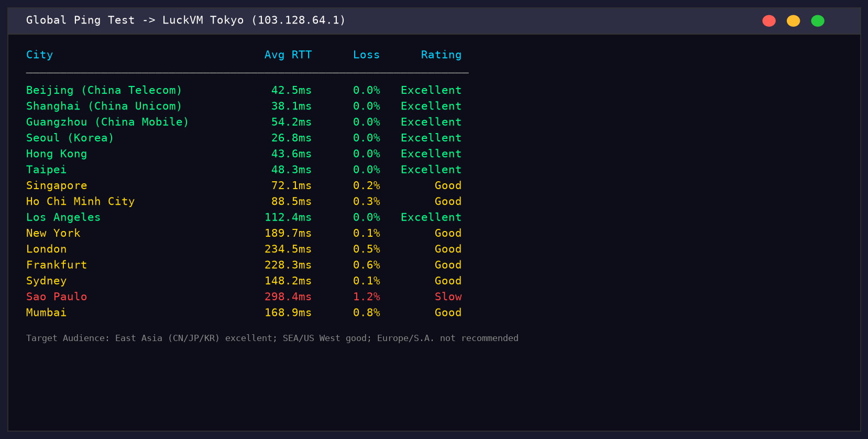Click the 0.3% loss value
868x439 pixels.
(367, 201)
